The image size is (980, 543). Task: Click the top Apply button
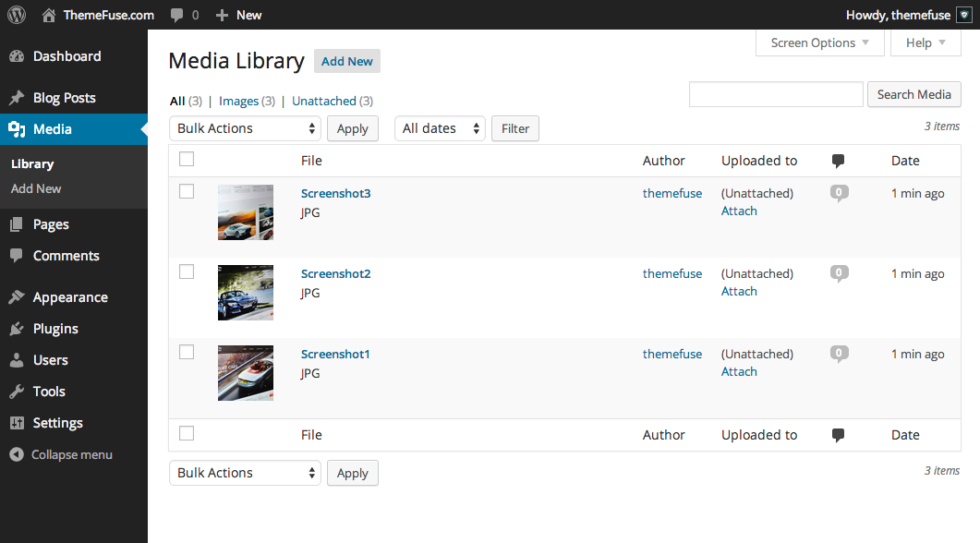353,128
